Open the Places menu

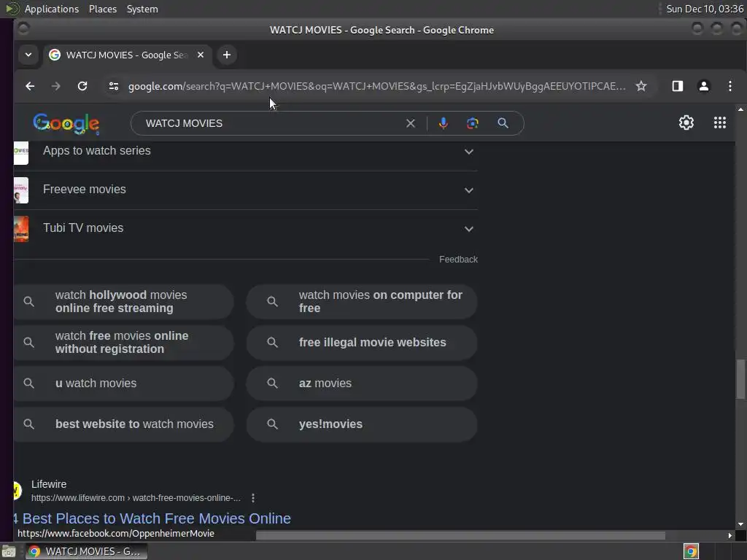tap(102, 9)
